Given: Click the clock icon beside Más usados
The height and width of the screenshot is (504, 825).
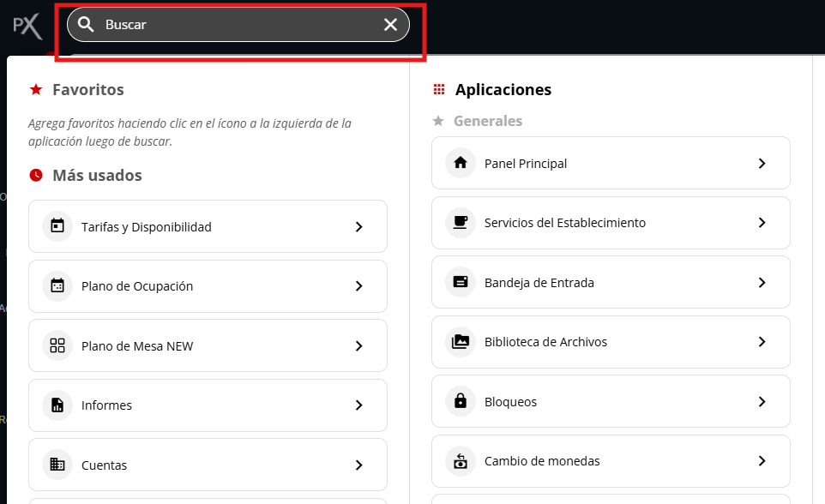Looking at the screenshot, I should click(34, 175).
